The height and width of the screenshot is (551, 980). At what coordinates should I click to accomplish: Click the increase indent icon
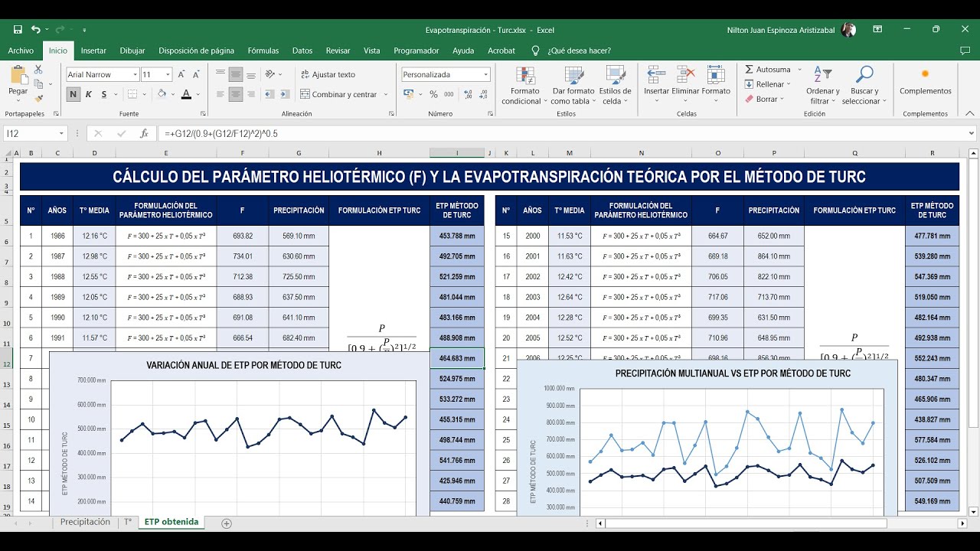coord(286,94)
